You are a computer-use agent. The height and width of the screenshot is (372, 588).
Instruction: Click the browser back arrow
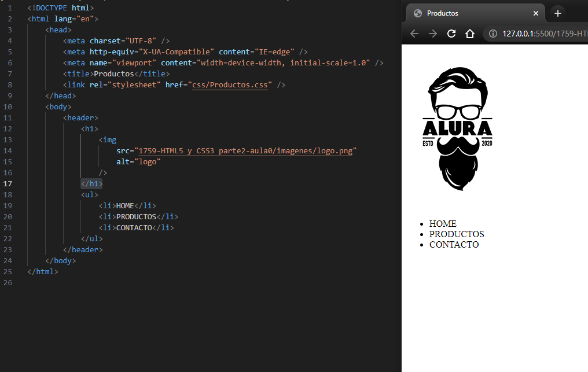point(414,34)
